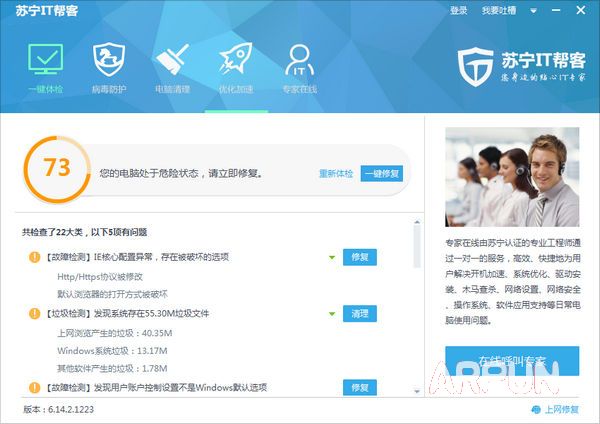Click the 我要吐槽 feedback link

(499, 11)
